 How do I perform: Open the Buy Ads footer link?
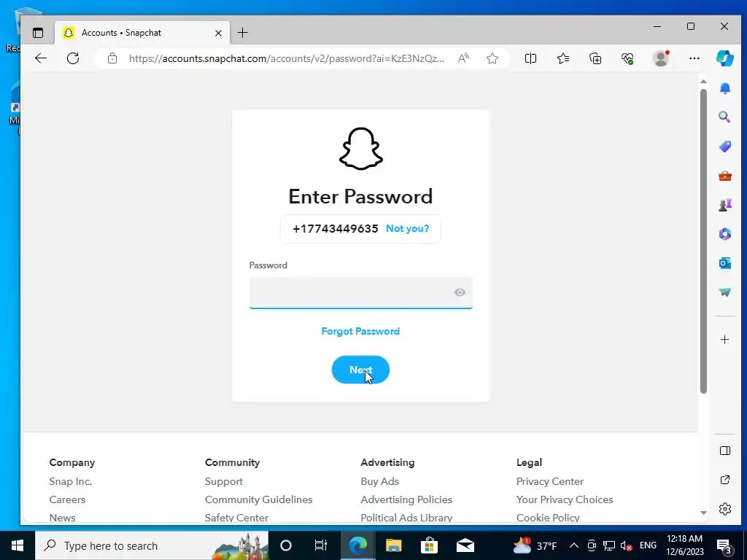pyautogui.click(x=379, y=481)
